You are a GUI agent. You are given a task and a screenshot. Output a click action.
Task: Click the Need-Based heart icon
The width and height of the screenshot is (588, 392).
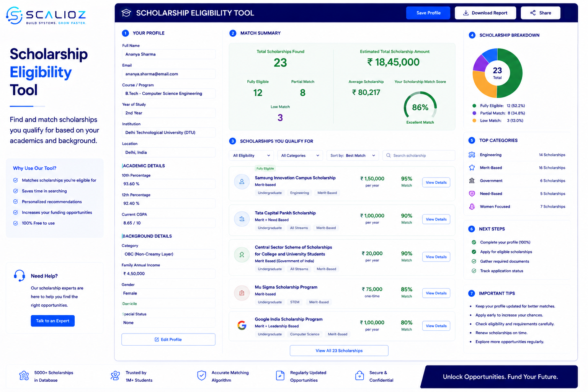[x=472, y=194]
